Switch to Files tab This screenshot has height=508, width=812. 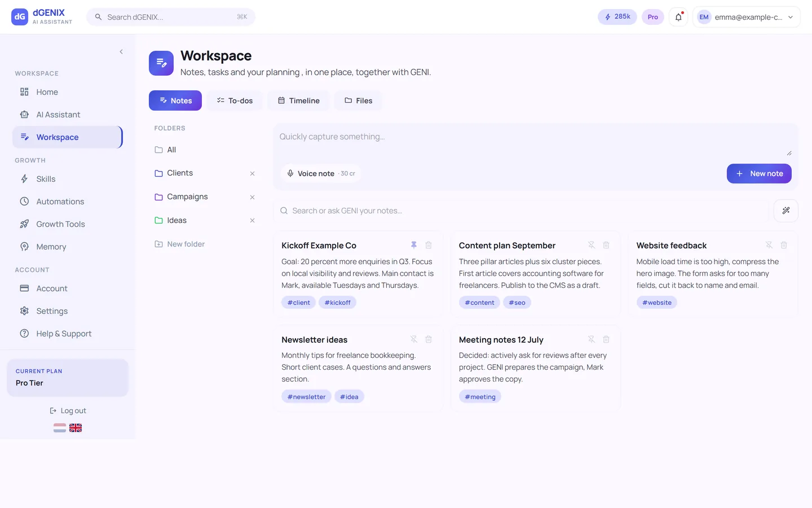(358, 100)
